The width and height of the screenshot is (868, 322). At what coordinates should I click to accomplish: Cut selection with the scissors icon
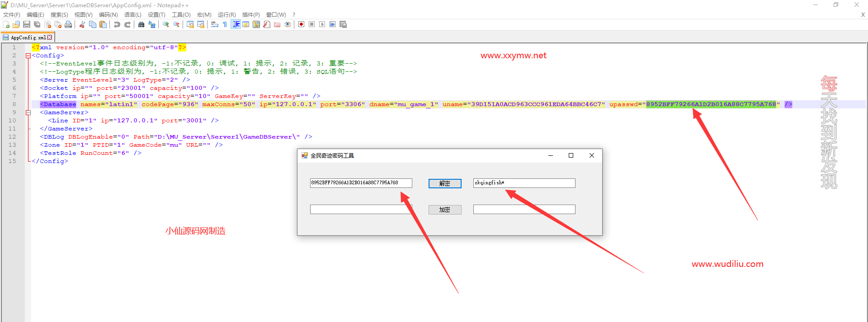click(x=82, y=24)
